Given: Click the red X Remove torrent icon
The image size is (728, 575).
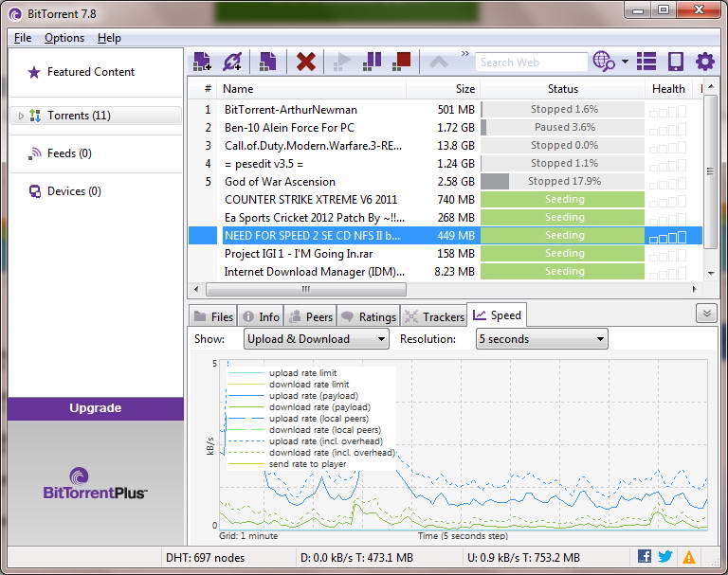Looking at the screenshot, I should pos(306,62).
